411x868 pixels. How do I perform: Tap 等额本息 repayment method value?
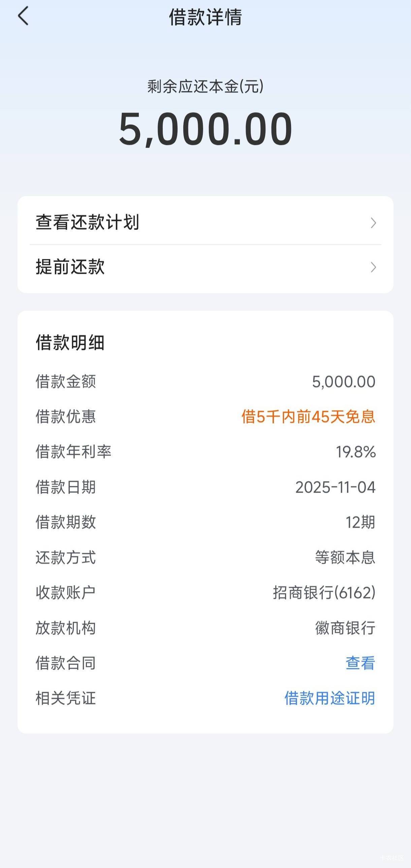(345, 557)
